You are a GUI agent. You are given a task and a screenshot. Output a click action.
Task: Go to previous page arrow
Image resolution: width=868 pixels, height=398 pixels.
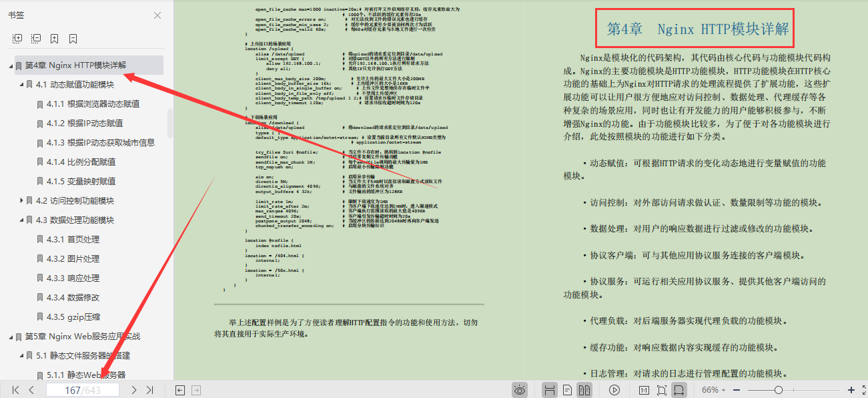pyautogui.click(x=31, y=390)
